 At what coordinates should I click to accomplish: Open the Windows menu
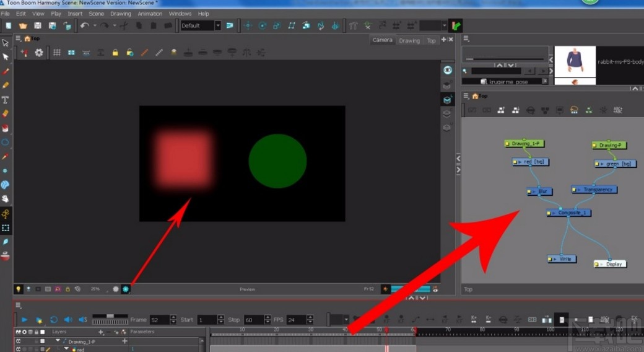pyautogui.click(x=180, y=14)
